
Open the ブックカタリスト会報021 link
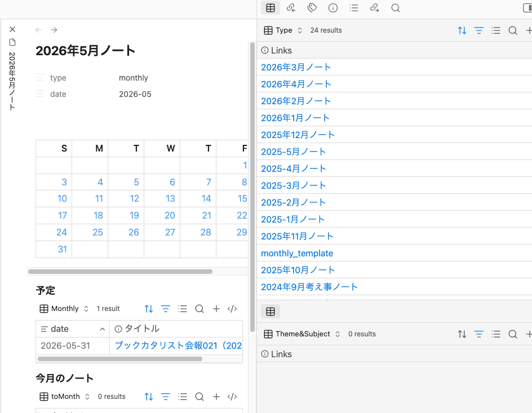[178, 345]
